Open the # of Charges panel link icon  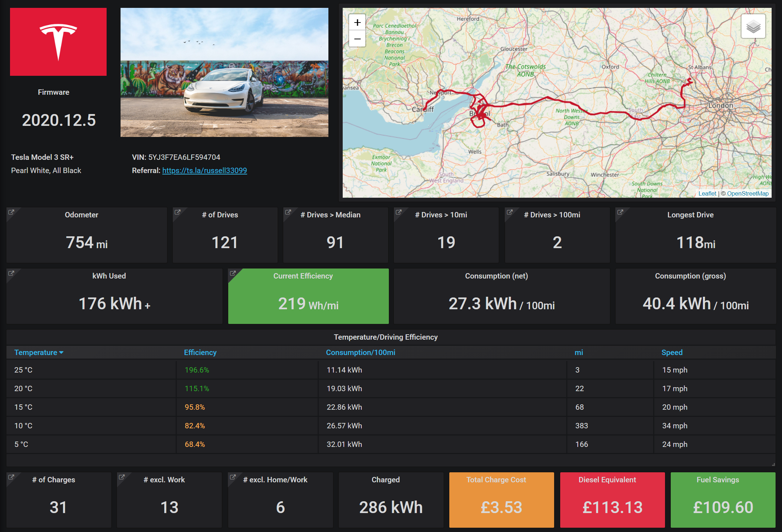point(11,477)
